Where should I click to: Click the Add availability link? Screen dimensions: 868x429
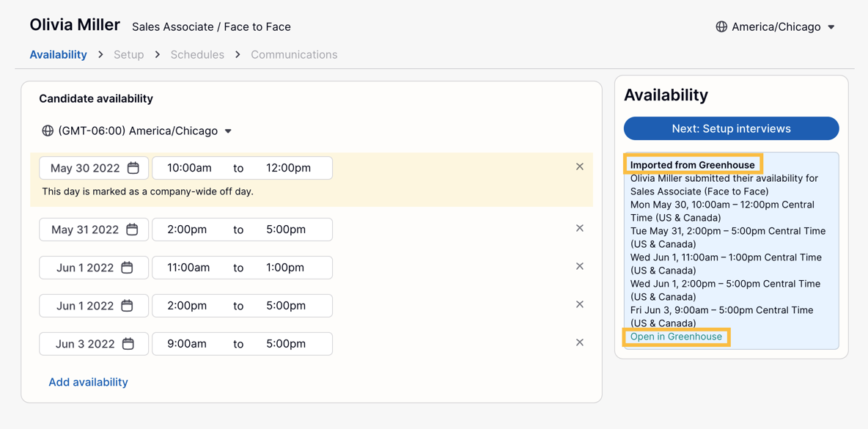pos(88,382)
